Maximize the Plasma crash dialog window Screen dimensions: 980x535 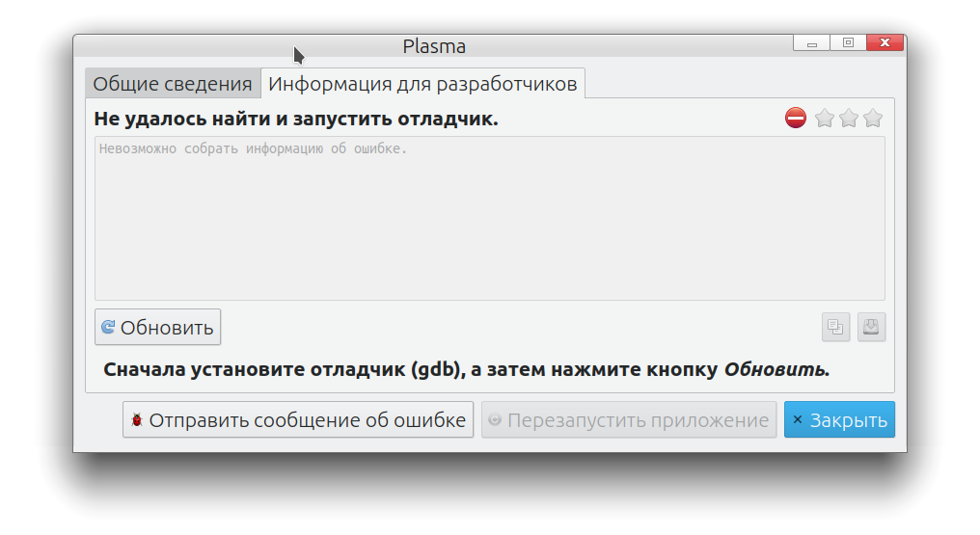pos(848,43)
